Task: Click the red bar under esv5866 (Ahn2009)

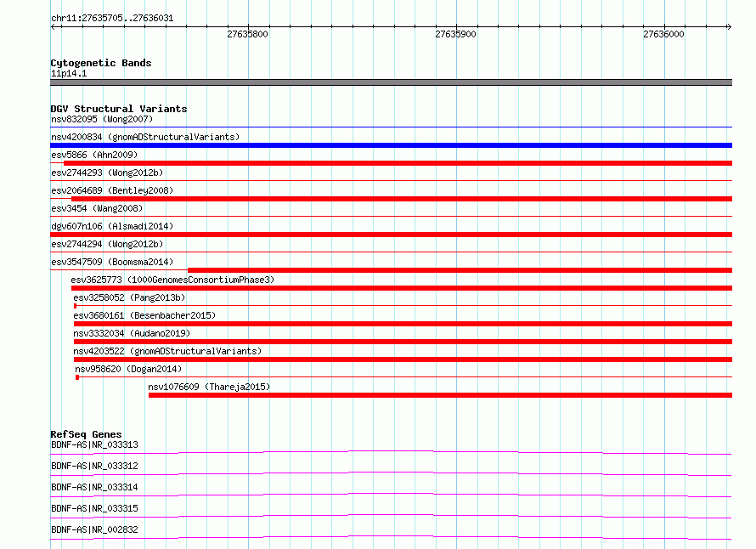Action: [398, 163]
